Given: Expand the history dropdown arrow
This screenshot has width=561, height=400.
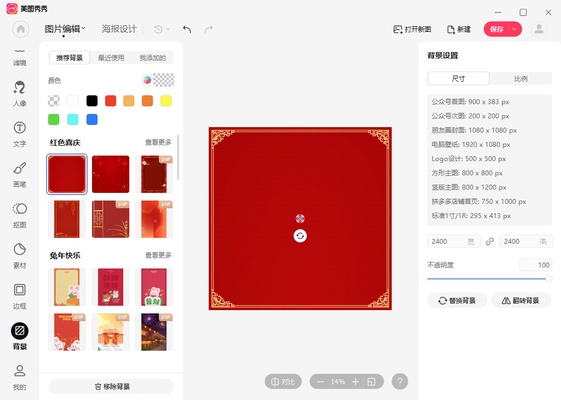Looking at the screenshot, I should point(168,29).
